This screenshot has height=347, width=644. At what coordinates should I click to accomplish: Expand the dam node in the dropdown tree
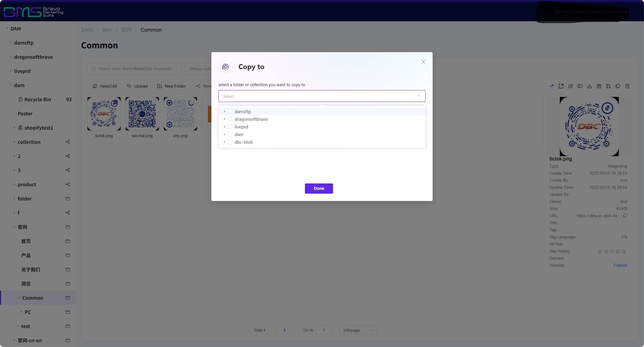pyautogui.click(x=225, y=134)
